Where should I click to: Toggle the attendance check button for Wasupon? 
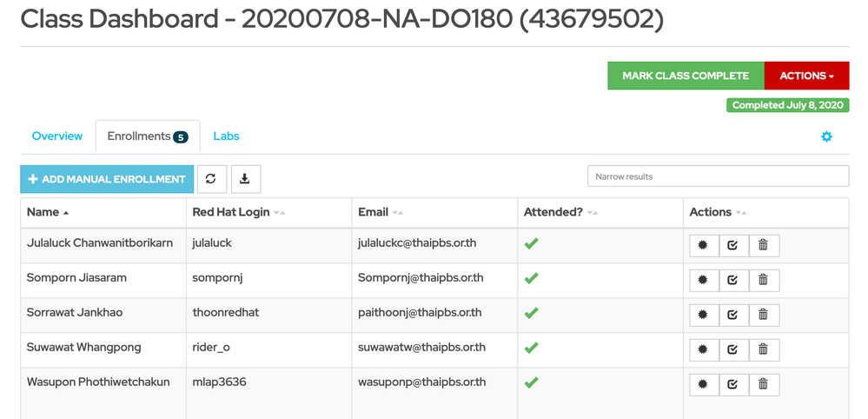pos(733,384)
